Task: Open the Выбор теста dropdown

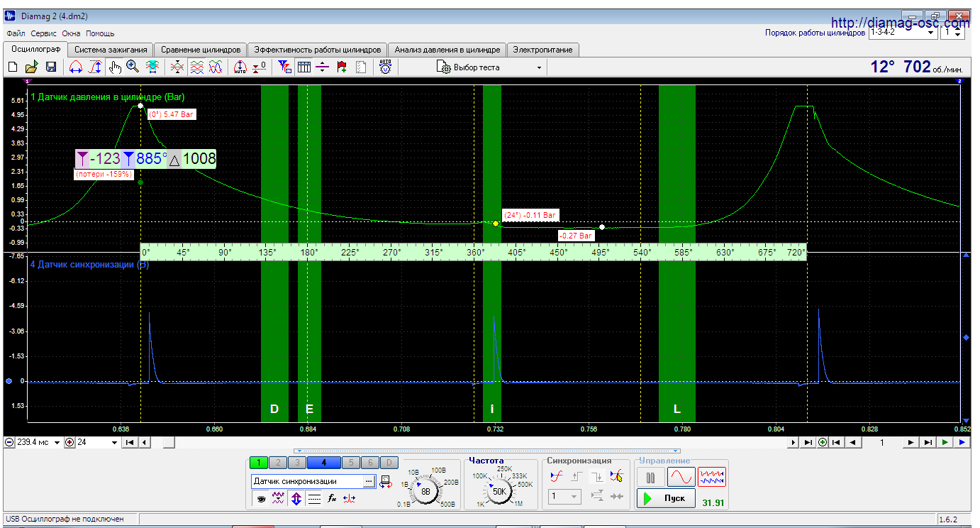Action: (x=489, y=67)
